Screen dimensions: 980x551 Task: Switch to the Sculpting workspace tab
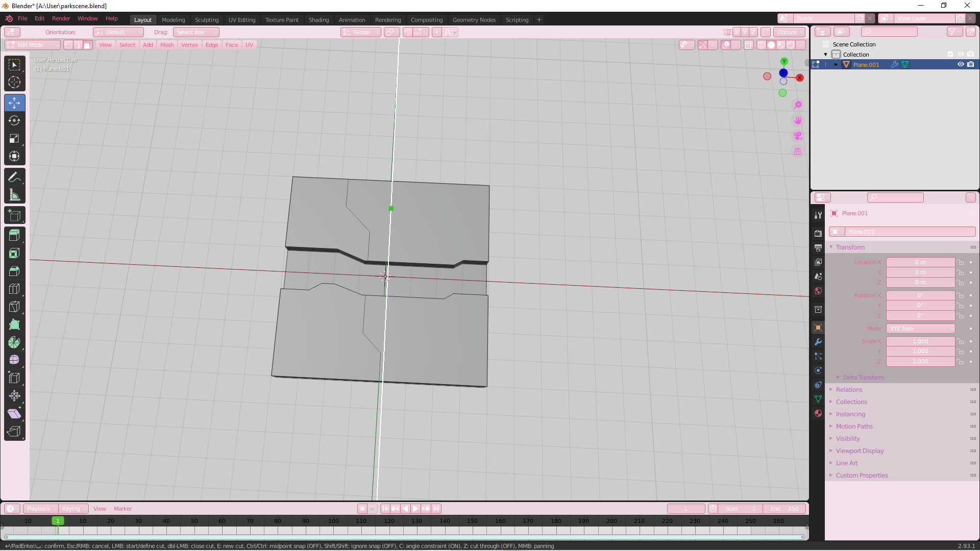(x=207, y=20)
